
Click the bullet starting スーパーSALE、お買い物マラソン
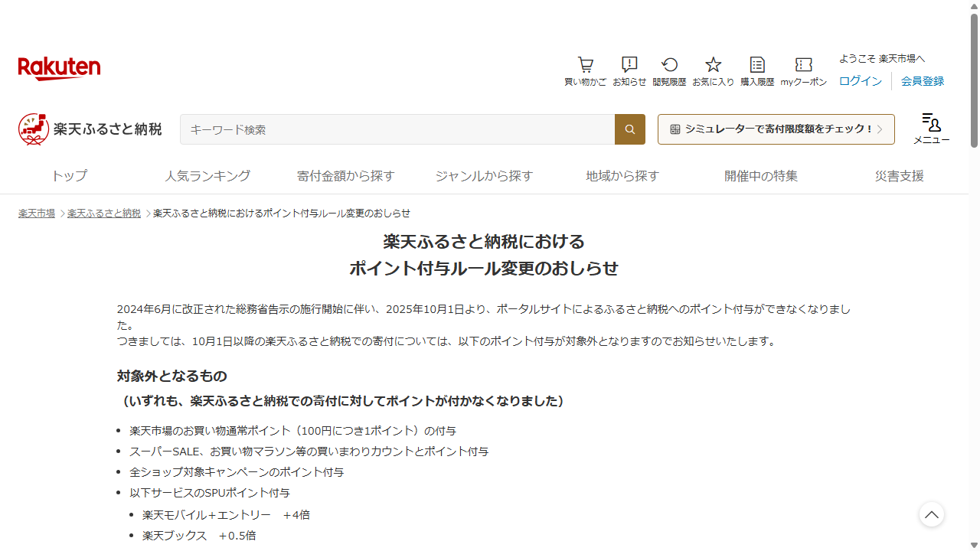click(x=309, y=452)
